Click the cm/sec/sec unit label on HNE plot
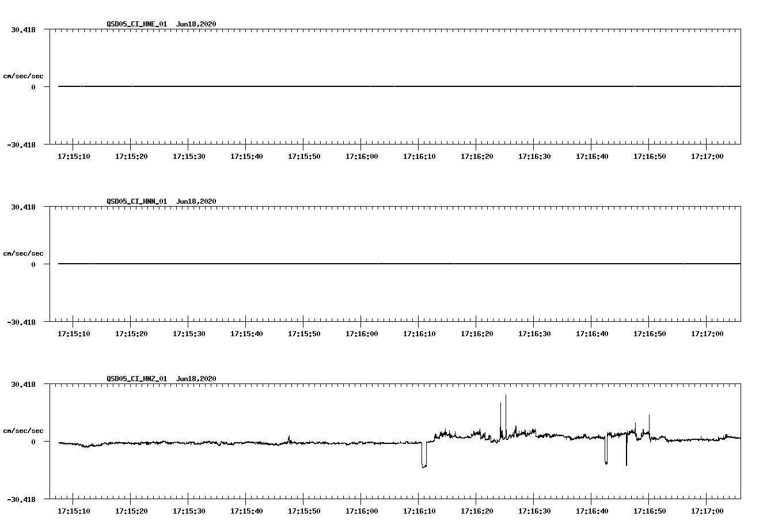The height and width of the screenshot is (532, 782). (23, 76)
